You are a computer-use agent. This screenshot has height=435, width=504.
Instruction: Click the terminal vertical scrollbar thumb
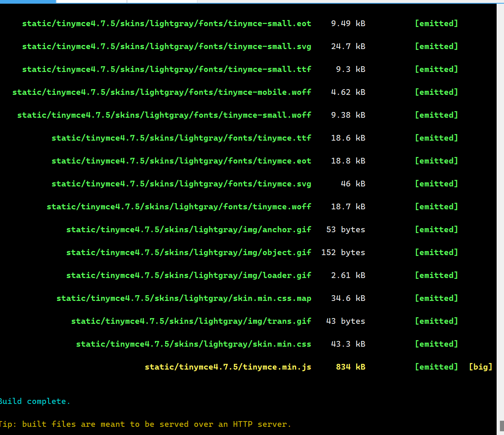502,426
